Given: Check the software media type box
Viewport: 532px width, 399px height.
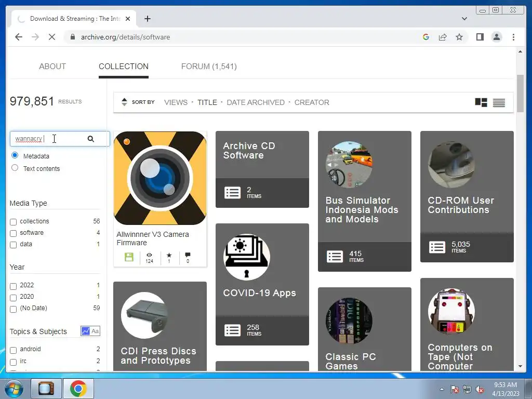Looking at the screenshot, I should [x=13, y=233].
